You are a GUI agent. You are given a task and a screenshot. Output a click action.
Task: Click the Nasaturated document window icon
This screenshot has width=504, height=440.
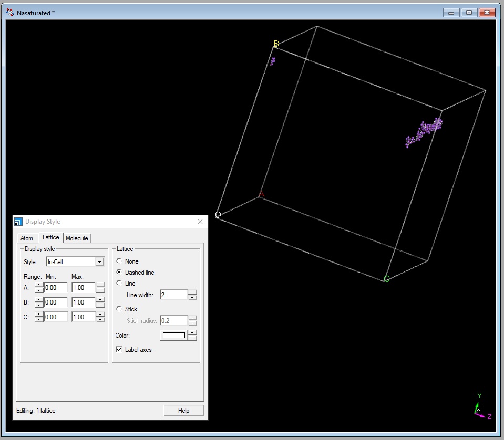[10, 13]
